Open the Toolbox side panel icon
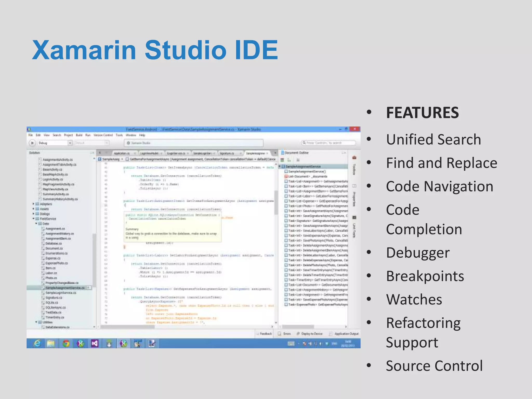The width and height of the screenshot is (532, 399). 354,158
